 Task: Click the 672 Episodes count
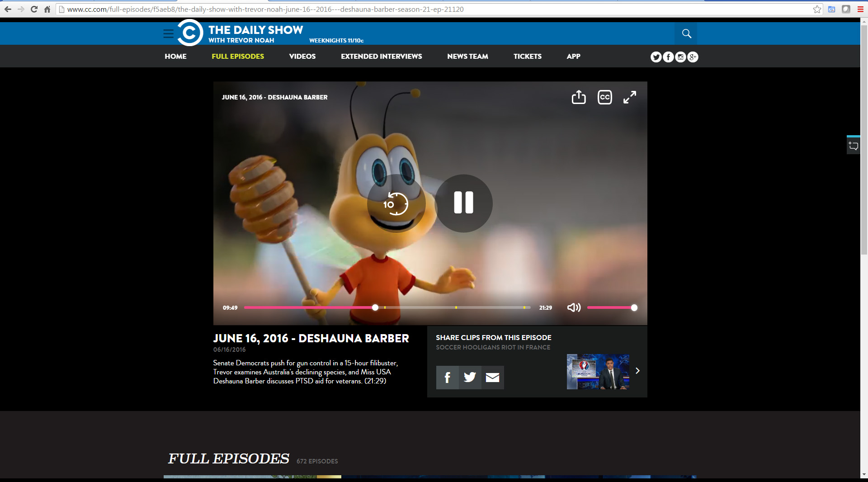(x=317, y=461)
